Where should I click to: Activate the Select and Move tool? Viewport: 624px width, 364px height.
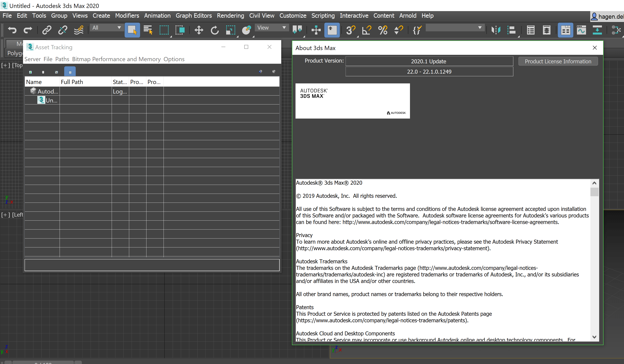pyautogui.click(x=199, y=30)
